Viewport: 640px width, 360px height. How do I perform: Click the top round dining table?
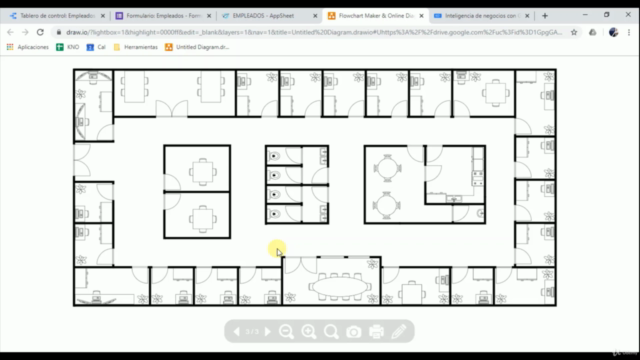[x=387, y=168]
